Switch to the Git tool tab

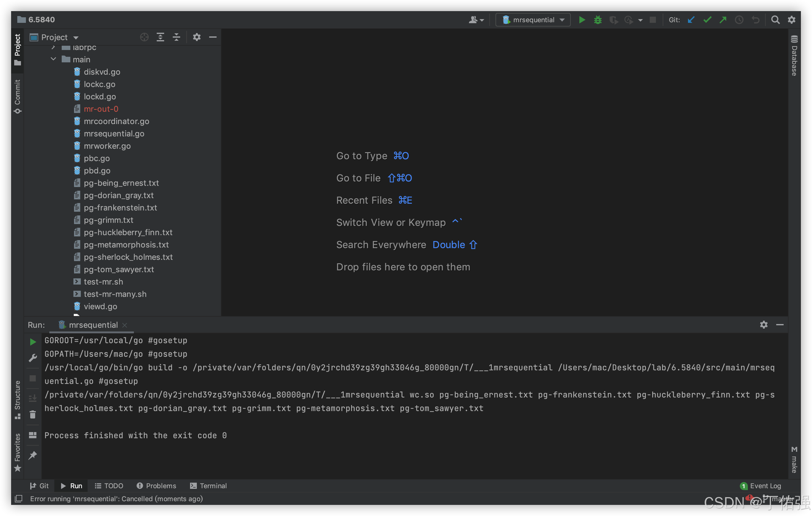tap(39, 485)
